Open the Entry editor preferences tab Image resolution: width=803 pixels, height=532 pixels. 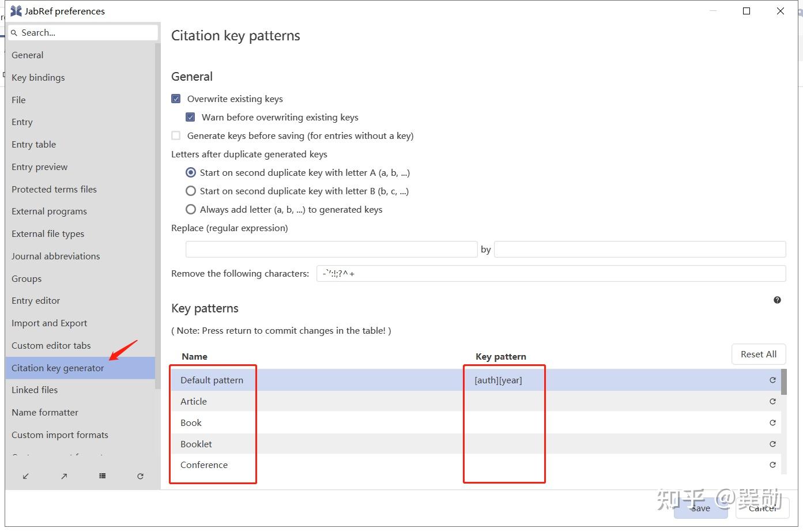coord(36,301)
